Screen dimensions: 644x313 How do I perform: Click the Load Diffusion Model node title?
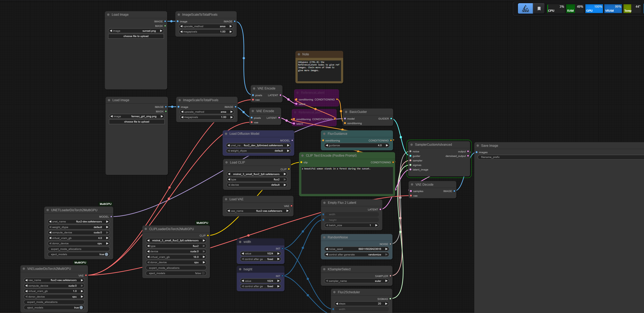(x=244, y=134)
